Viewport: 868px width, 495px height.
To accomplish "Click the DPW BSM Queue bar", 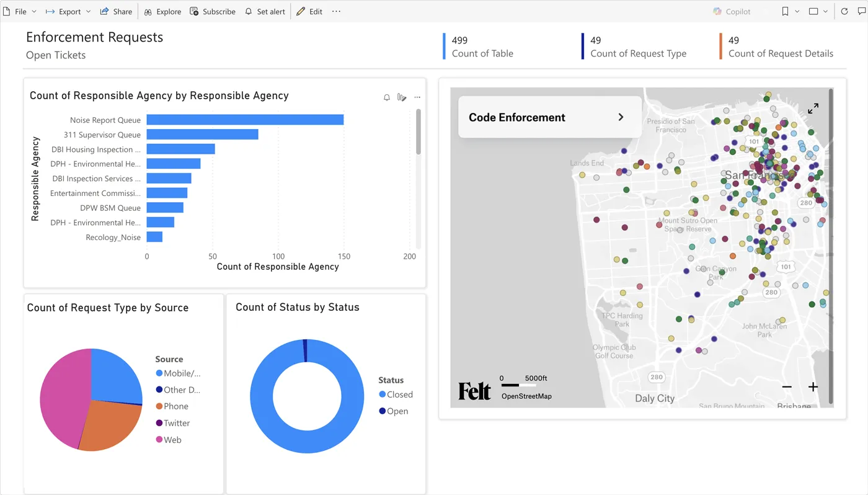I will [x=165, y=208].
